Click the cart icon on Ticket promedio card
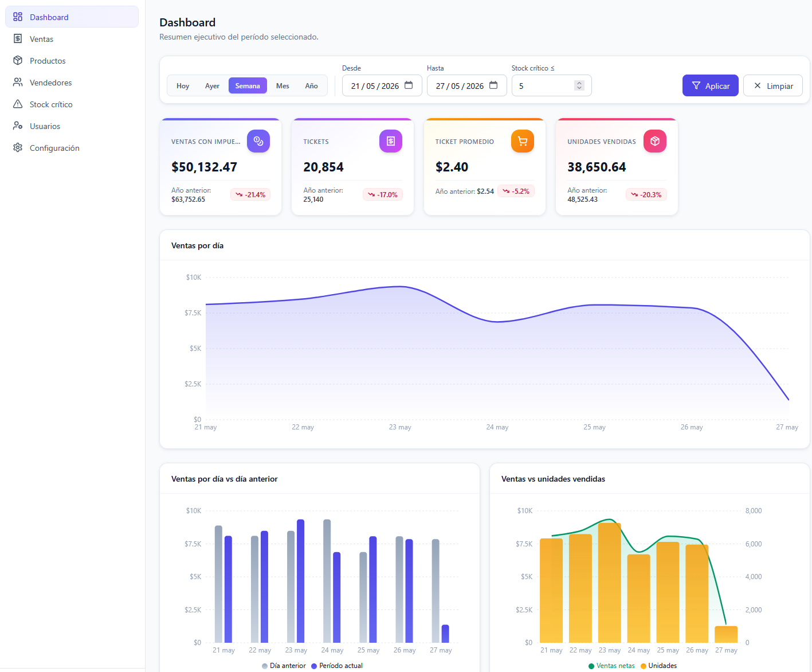Viewport: 812px width, 672px height. click(x=523, y=141)
